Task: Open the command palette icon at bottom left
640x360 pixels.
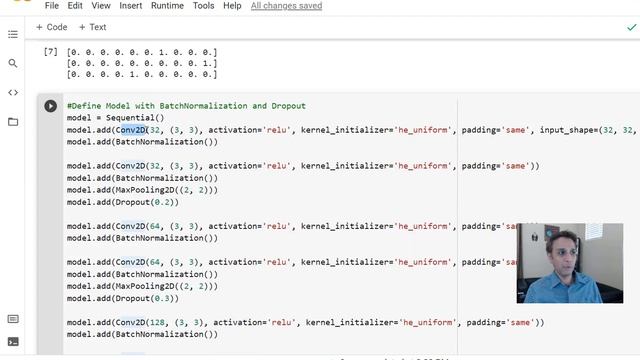Action: click(13, 319)
